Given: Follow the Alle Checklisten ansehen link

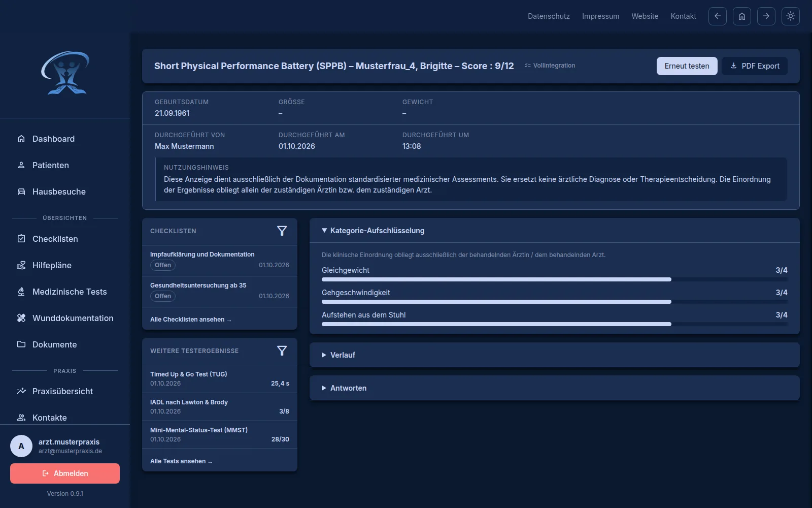Looking at the screenshot, I should pyautogui.click(x=190, y=320).
